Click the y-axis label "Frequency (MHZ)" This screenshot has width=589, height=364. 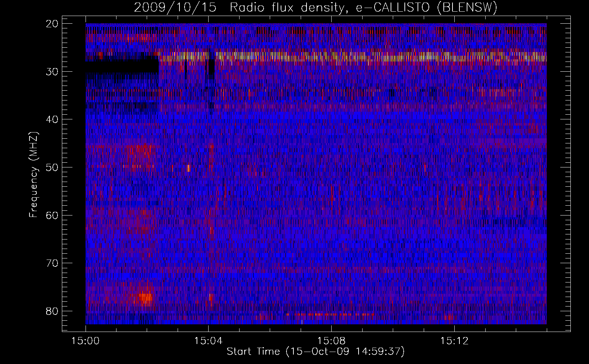pos(33,175)
